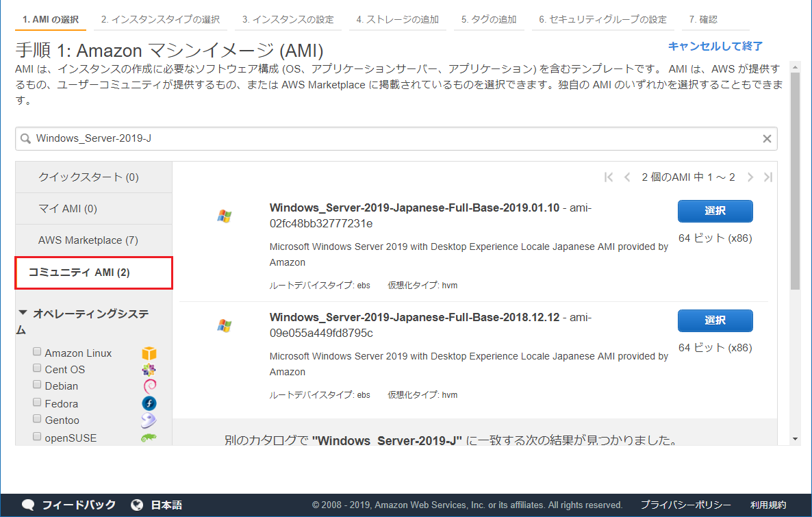Enable the Fedora filter checkbox

(37, 401)
